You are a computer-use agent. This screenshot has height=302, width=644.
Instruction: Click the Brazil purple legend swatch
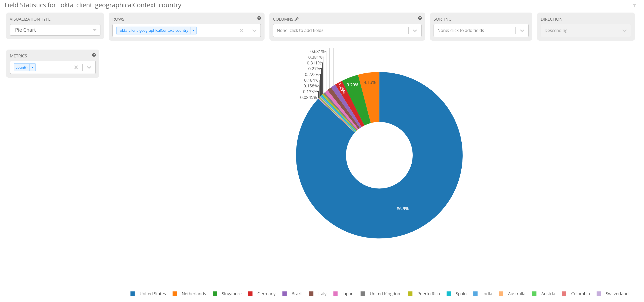[285, 293]
